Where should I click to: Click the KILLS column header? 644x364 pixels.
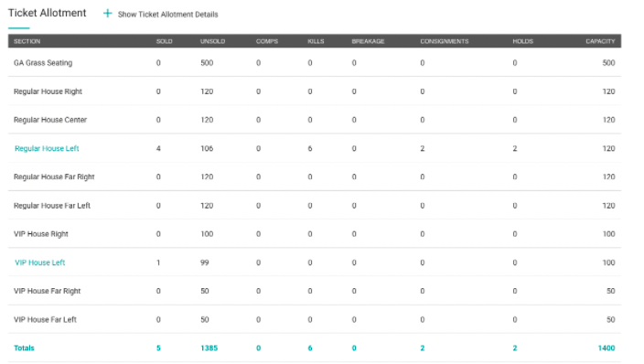[x=316, y=41]
